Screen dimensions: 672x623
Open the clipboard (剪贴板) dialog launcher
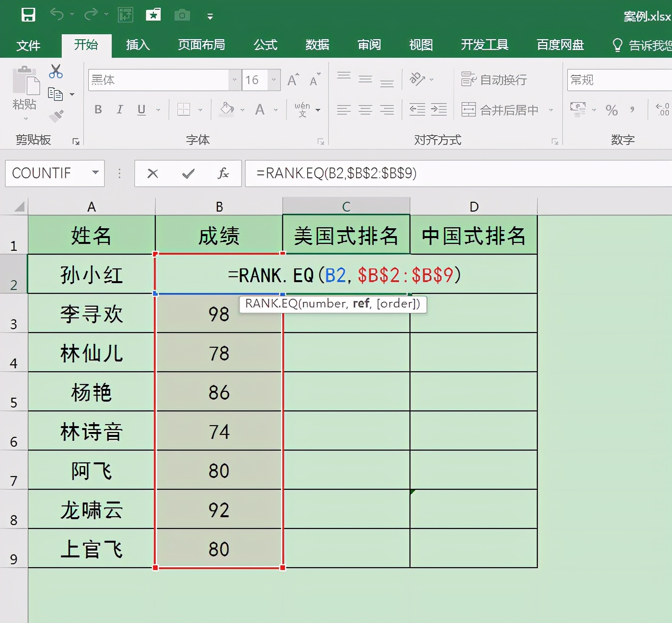coord(76,142)
